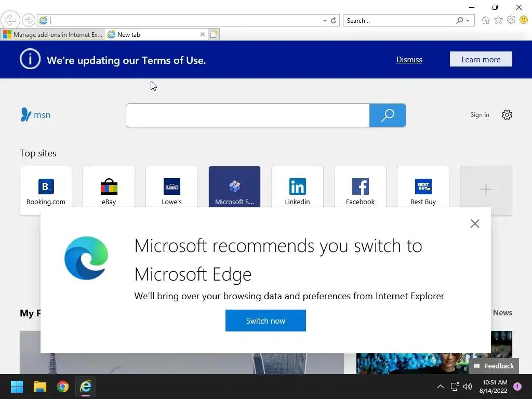This screenshot has width=532, height=399.
Task: Open a new blank tab button
Action: [214, 35]
